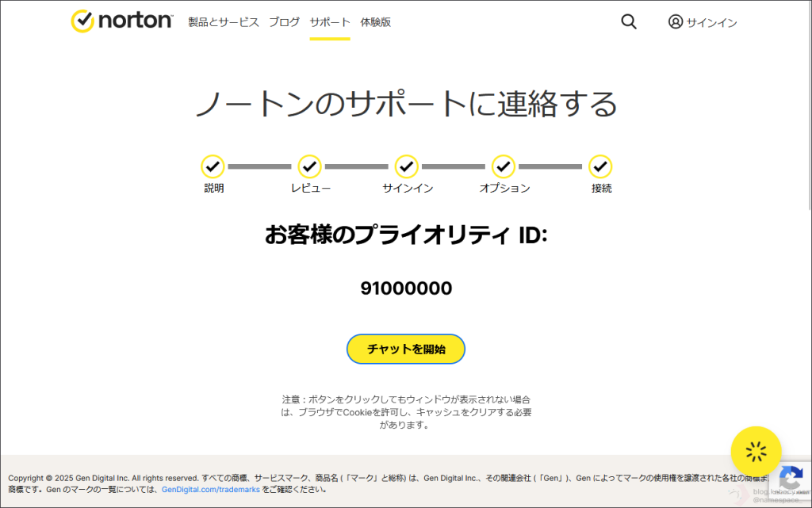Open the ブログ menu item
The image size is (812, 508).
(285, 22)
